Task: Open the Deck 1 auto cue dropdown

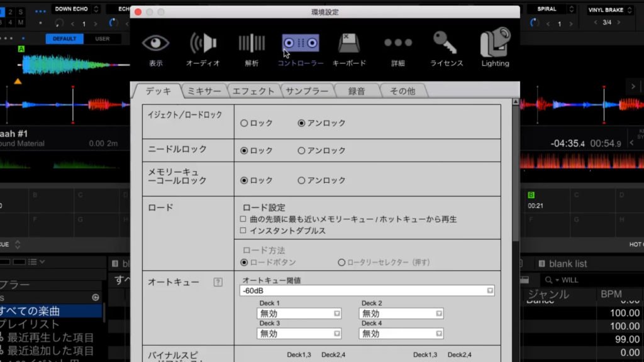Action: click(x=299, y=314)
